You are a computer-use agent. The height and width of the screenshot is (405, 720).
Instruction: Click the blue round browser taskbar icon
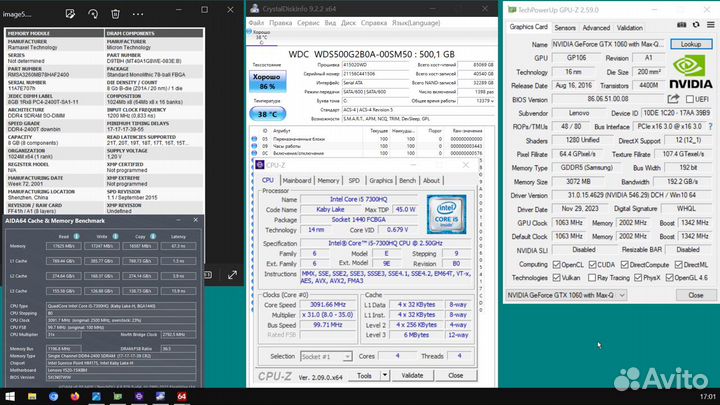(53, 396)
